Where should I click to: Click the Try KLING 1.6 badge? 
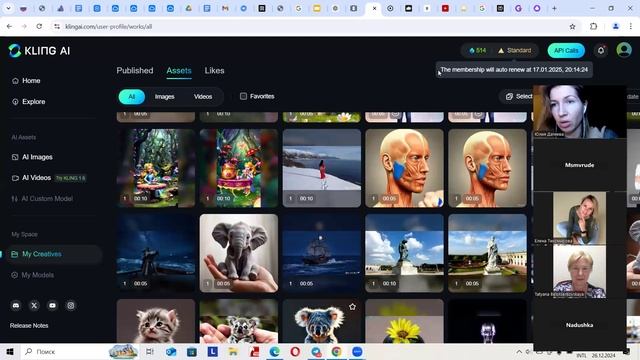click(71, 178)
